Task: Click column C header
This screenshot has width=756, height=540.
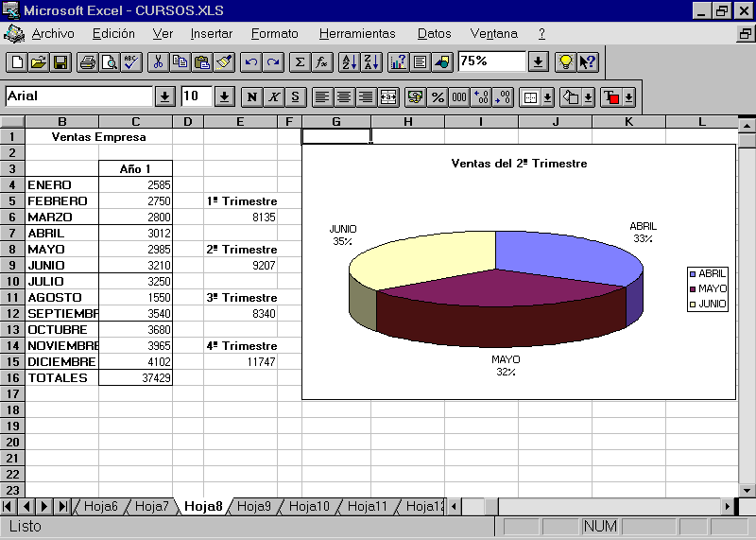Action: [x=135, y=121]
